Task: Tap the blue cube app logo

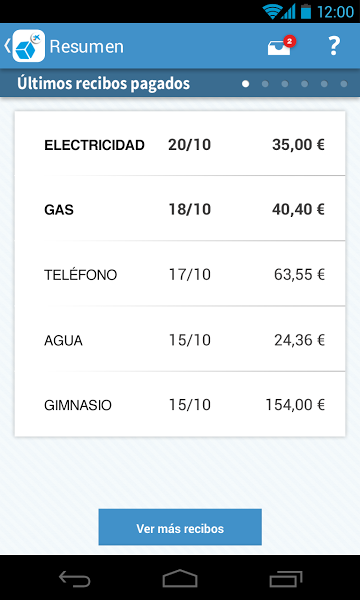Action: click(x=29, y=46)
